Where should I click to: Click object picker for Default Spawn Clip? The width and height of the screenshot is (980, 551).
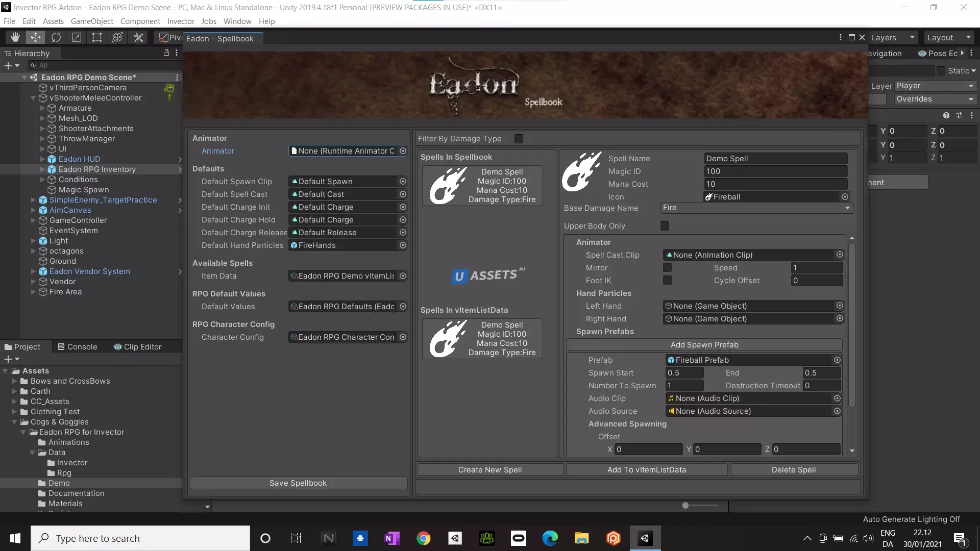click(403, 182)
